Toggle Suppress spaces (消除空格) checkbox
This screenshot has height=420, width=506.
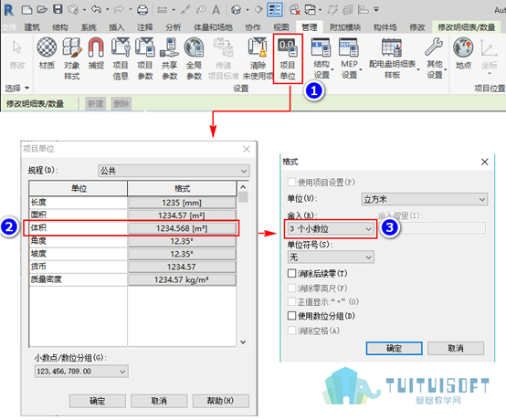291,331
